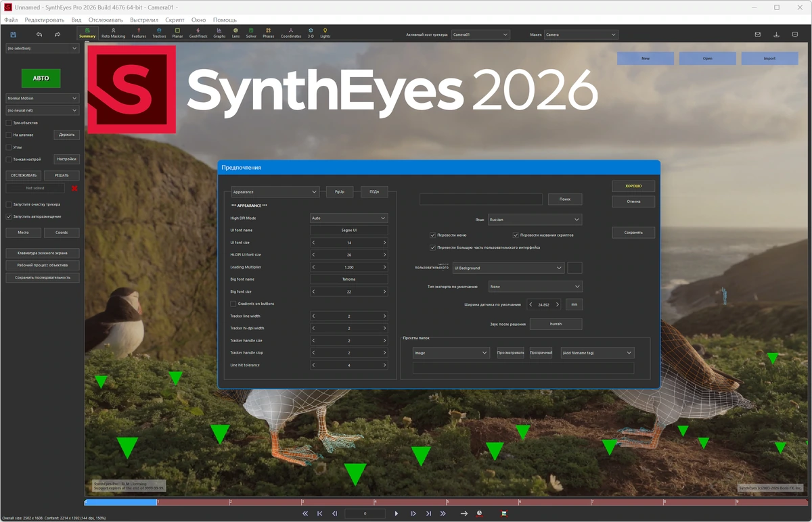Open the Trackers room
The image size is (812, 522).
coord(159,33)
